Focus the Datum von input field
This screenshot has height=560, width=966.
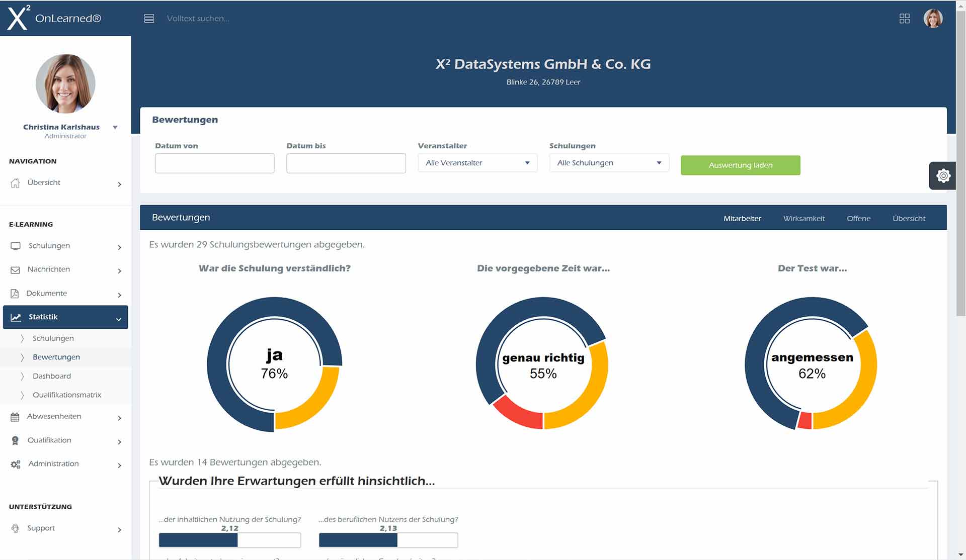click(x=214, y=163)
